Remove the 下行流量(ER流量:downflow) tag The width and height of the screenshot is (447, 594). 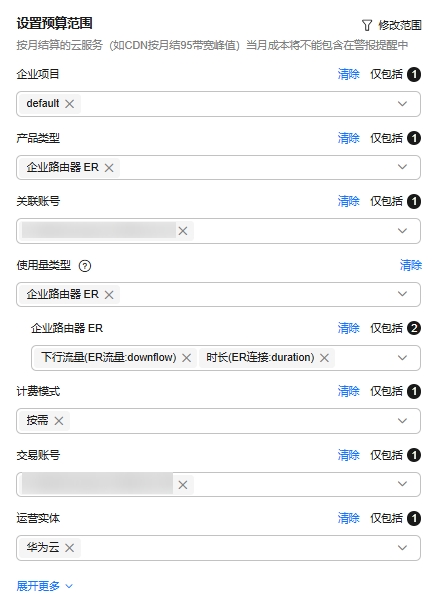tap(186, 358)
